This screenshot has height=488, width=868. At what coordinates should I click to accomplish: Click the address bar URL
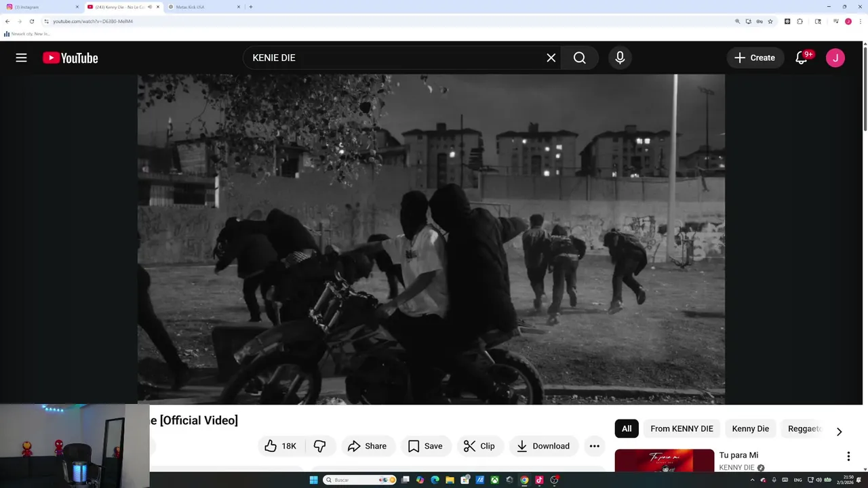point(93,21)
